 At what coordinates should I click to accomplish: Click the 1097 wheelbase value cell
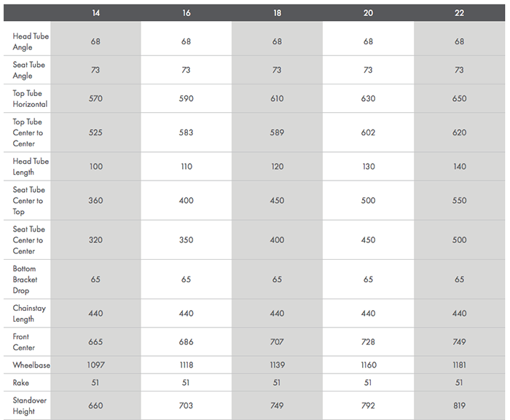[x=96, y=365]
